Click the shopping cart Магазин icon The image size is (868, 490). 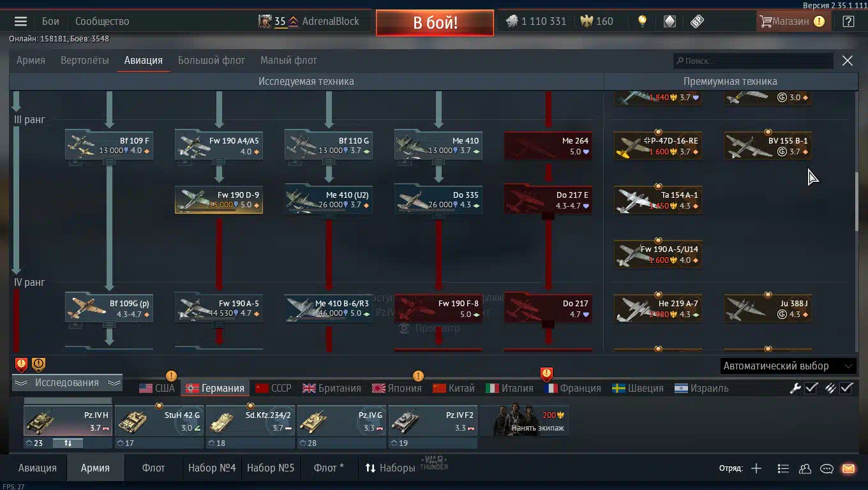coord(766,21)
